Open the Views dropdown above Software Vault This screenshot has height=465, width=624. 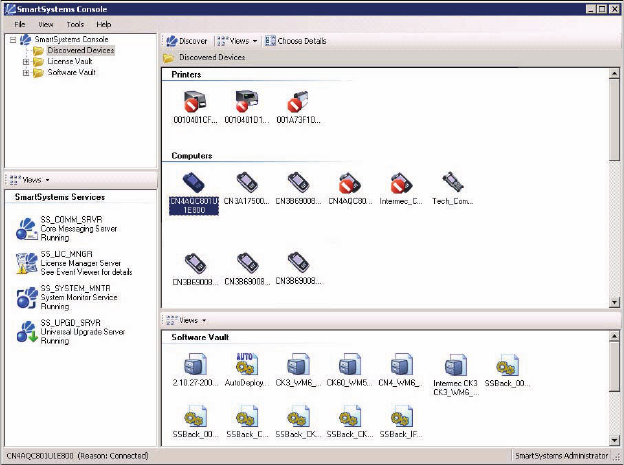(186, 320)
